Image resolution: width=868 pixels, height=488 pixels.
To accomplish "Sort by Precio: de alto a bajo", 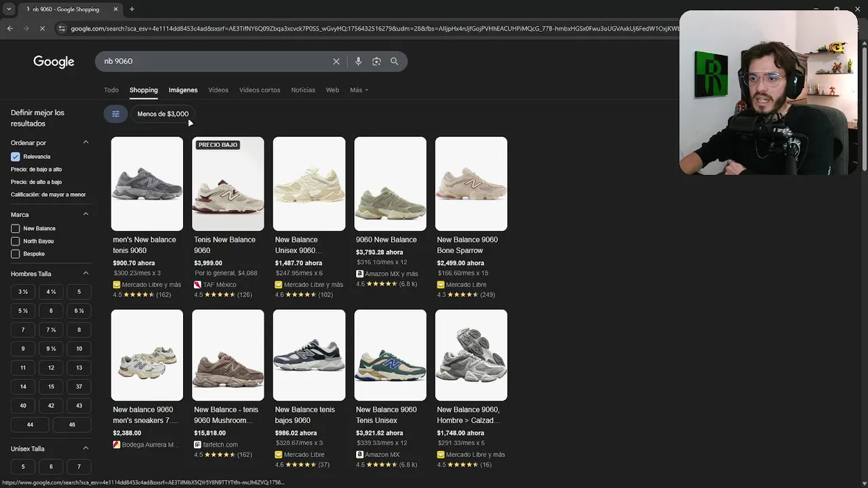I will click(36, 182).
